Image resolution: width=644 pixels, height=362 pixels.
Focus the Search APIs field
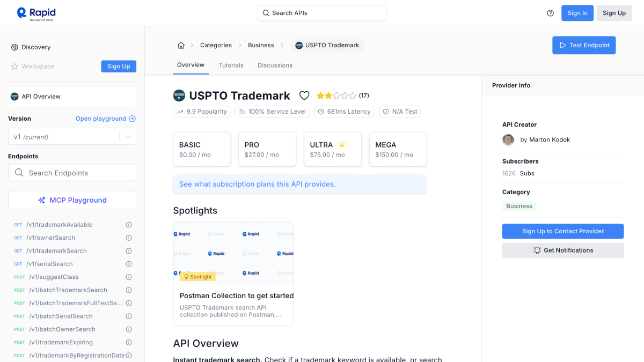[x=322, y=13]
